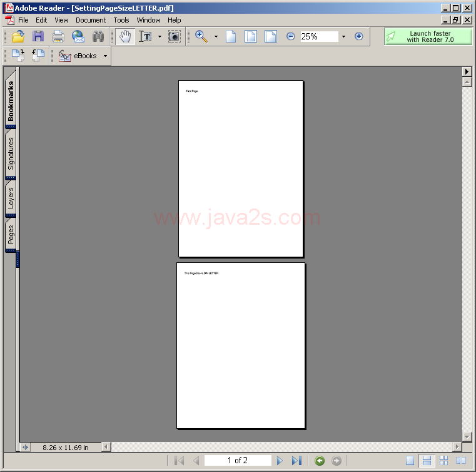Switch to the Pages side tab
This screenshot has height=472, width=476.
[11, 234]
